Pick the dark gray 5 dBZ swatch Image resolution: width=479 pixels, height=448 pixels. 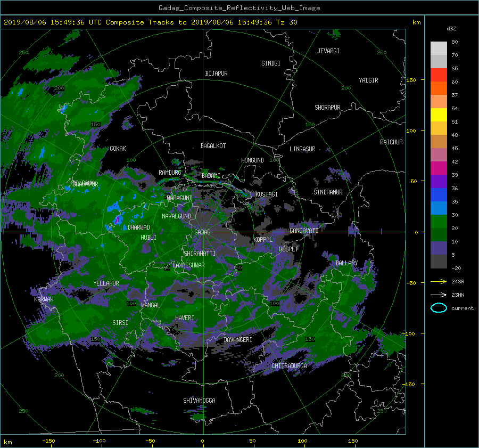tap(439, 262)
